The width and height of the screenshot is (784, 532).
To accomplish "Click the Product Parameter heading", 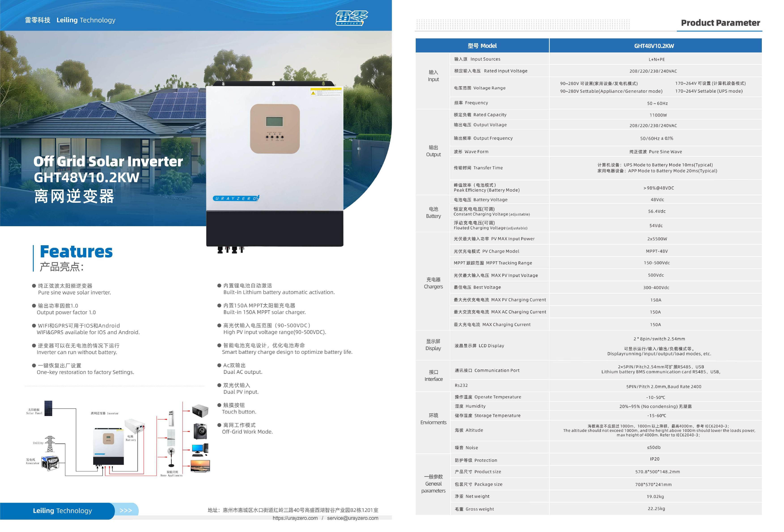I will click(x=720, y=23).
